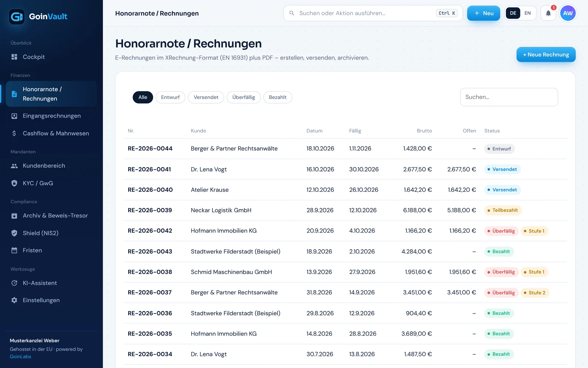
Task: Click customer Neckar Logistik GmbH
Action: point(221,210)
